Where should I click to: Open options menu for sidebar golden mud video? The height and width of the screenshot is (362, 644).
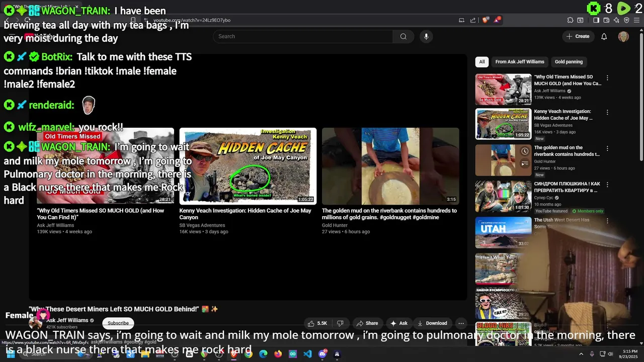(x=607, y=148)
